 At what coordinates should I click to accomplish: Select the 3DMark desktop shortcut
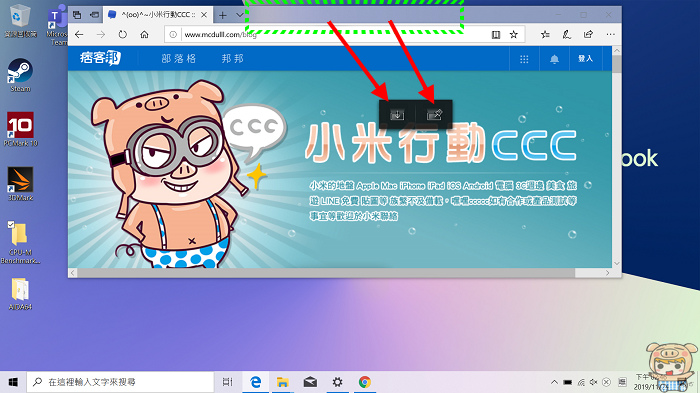[x=20, y=184]
